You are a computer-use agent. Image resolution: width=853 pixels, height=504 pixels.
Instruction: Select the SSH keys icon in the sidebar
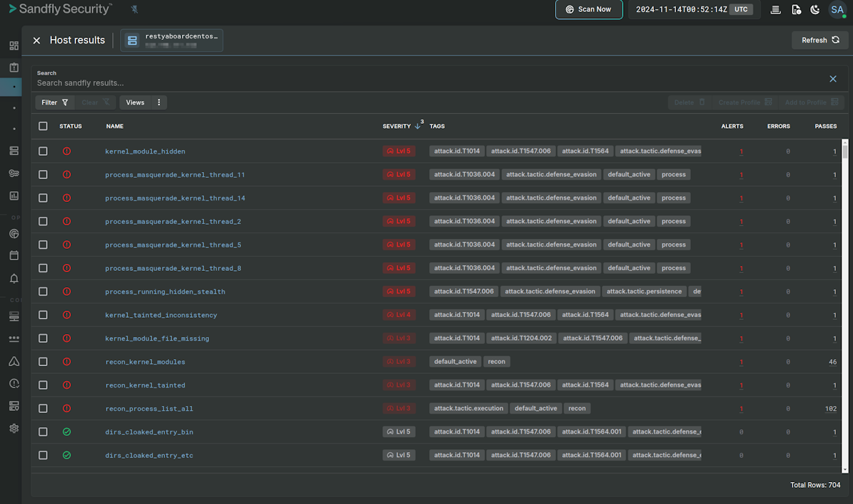13,174
